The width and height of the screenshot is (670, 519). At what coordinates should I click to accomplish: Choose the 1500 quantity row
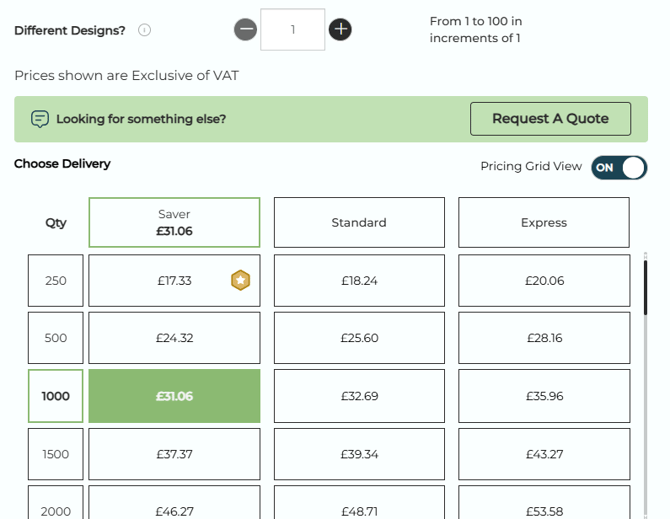pos(56,454)
